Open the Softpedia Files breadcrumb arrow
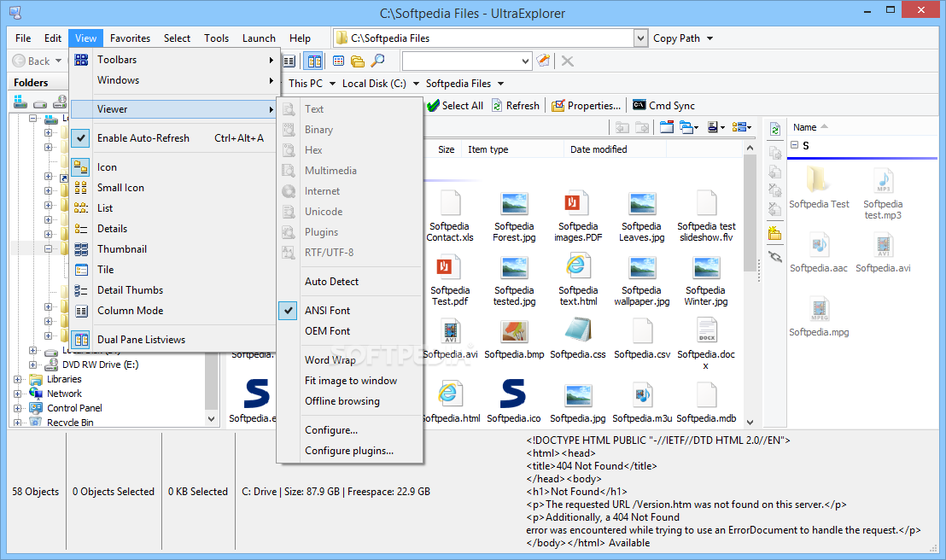 tap(501, 84)
